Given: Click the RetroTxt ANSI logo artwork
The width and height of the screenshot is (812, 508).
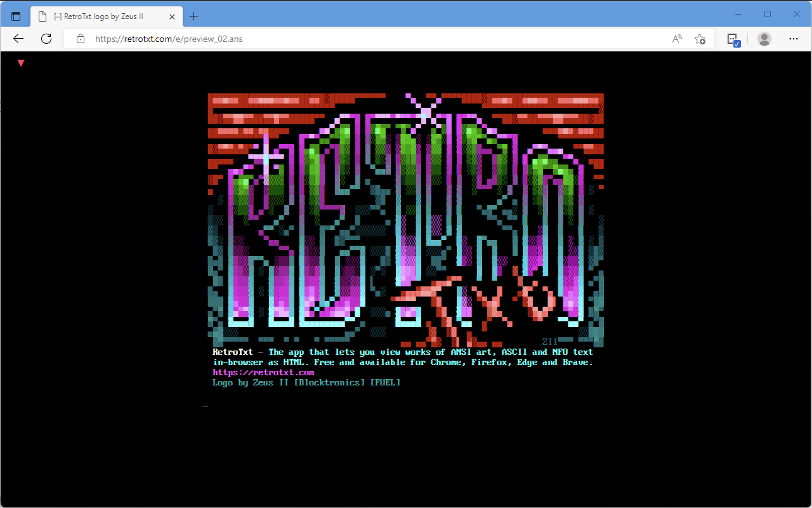Looking at the screenshot, I should click(x=406, y=220).
